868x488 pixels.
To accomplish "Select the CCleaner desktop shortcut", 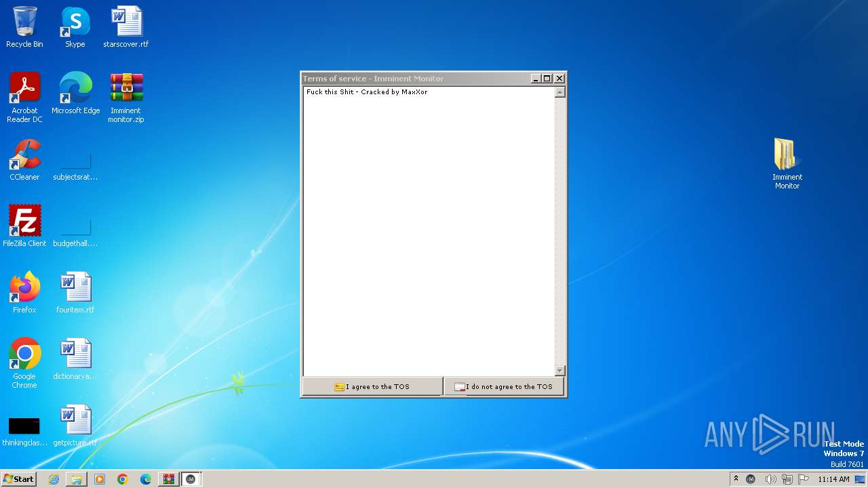I will point(24,160).
